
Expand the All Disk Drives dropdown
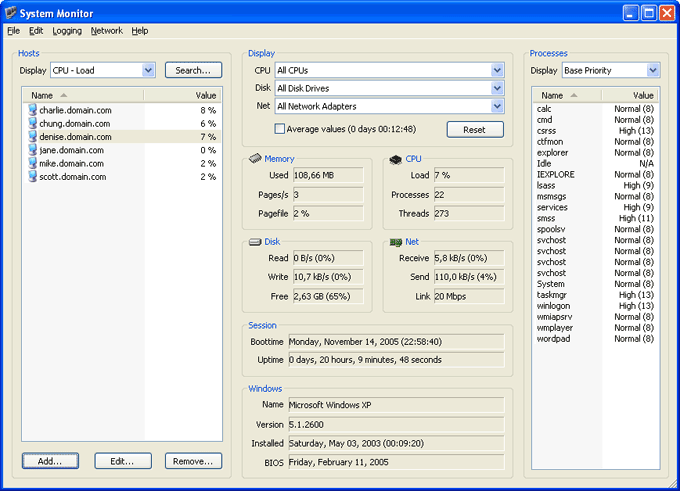pos(497,88)
